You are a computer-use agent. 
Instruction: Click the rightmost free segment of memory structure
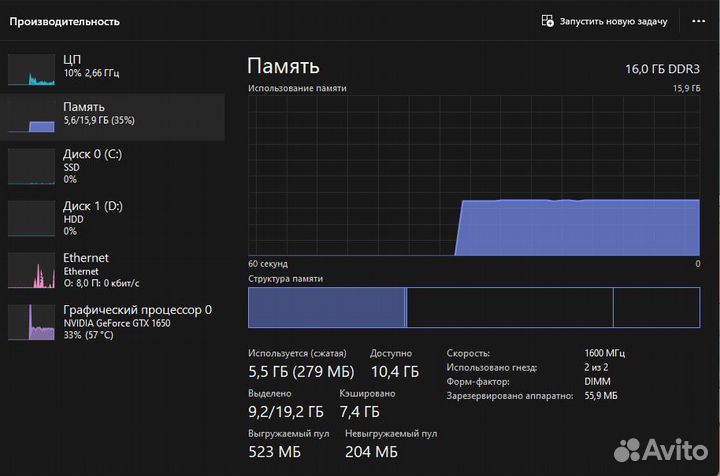[x=655, y=308]
